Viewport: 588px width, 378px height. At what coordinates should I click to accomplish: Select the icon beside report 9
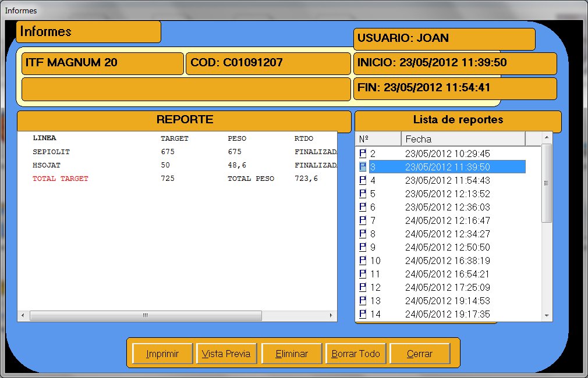(x=363, y=247)
